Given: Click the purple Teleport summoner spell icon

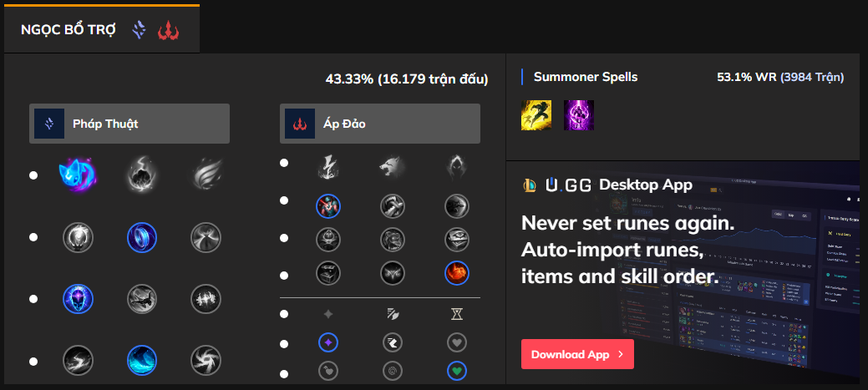Looking at the screenshot, I should 577,115.
